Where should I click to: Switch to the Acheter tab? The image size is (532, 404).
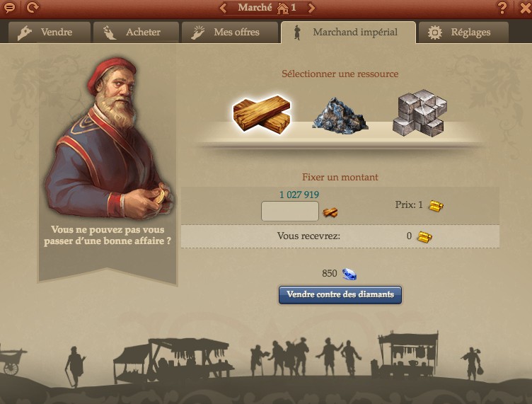pos(136,33)
